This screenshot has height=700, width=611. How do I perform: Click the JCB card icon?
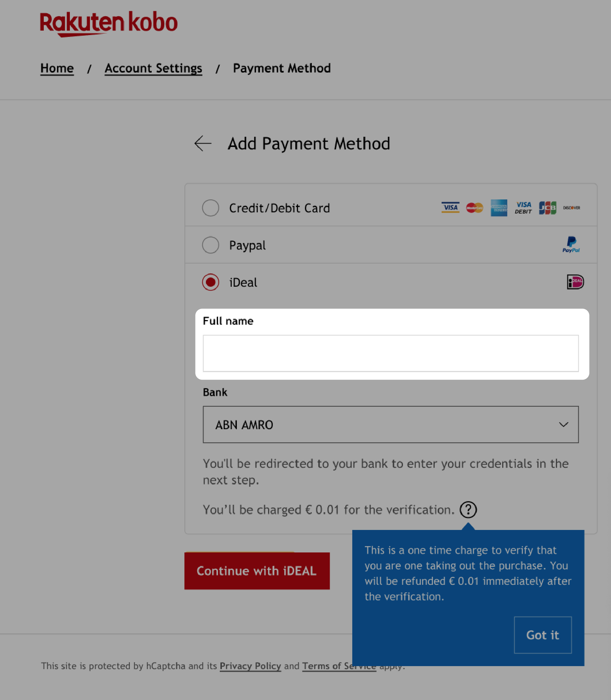click(546, 208)
